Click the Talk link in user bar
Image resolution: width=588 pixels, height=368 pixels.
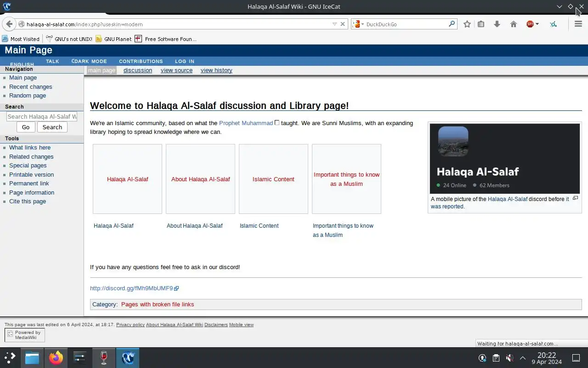tap(52, 61)
